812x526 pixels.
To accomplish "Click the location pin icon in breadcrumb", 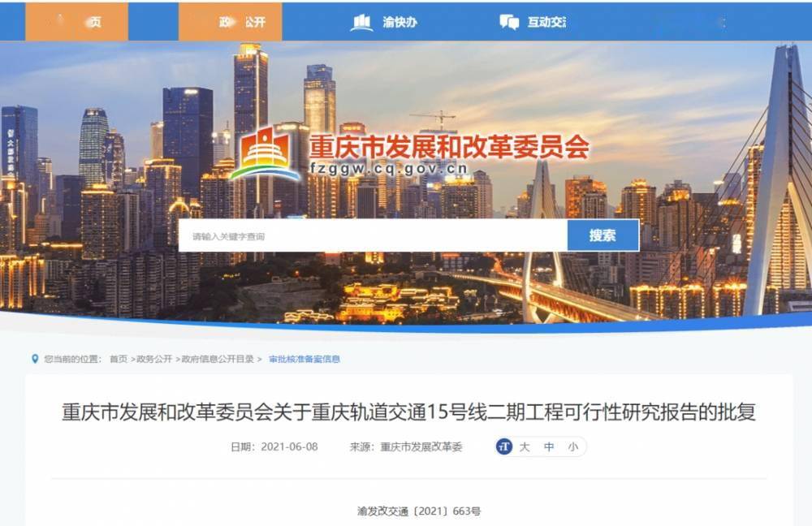I will coord(35,359).
